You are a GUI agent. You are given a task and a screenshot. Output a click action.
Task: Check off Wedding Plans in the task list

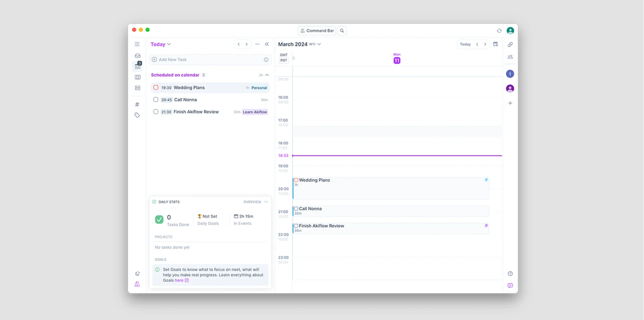pos(156,88)
